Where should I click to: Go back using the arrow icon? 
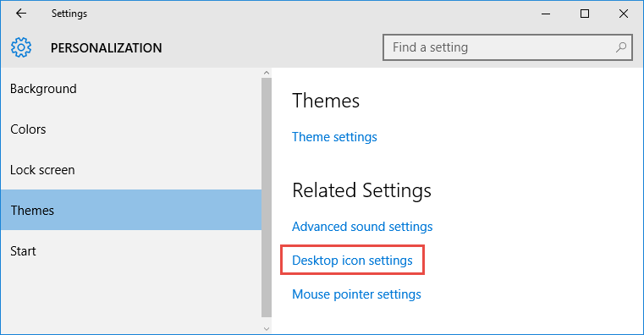21,14
